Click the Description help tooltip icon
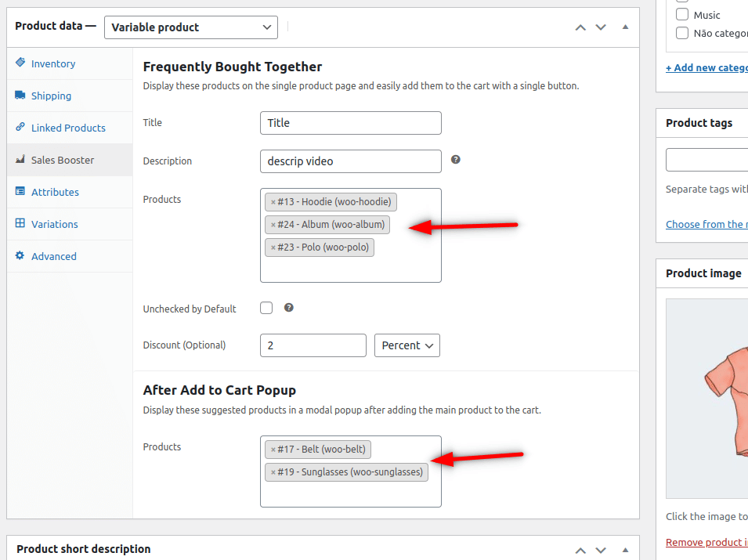This screenshot has height=560, width=748. click(x=456, y=160)
